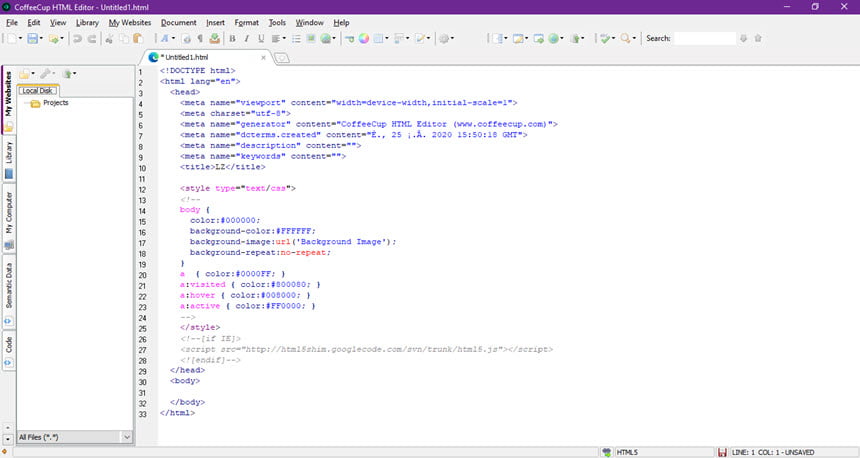Open dropdown arrow beside Save icon
Image resolution: width=860 pixels, height=458 pixels.
pyautogui.click(x=41, y=38)
